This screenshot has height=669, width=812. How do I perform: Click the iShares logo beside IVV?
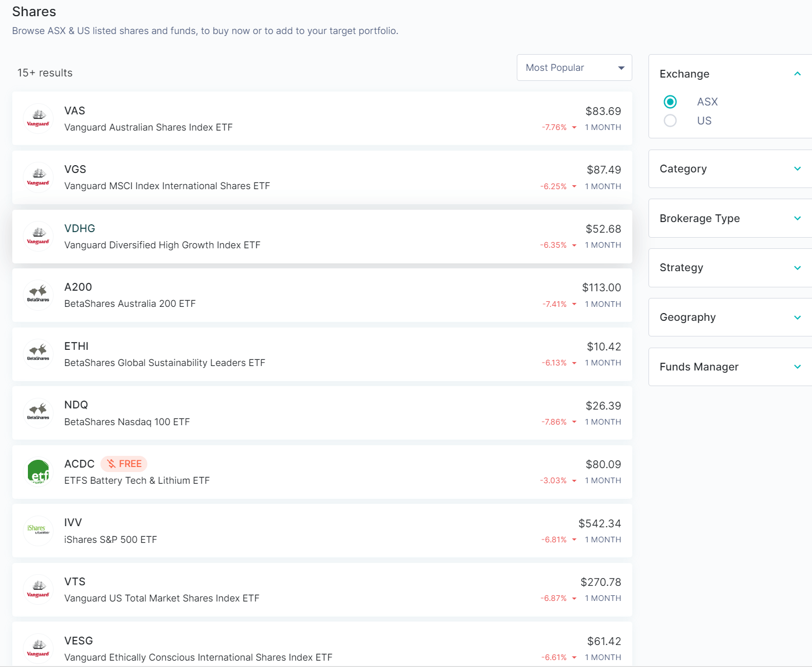point(38,531)
